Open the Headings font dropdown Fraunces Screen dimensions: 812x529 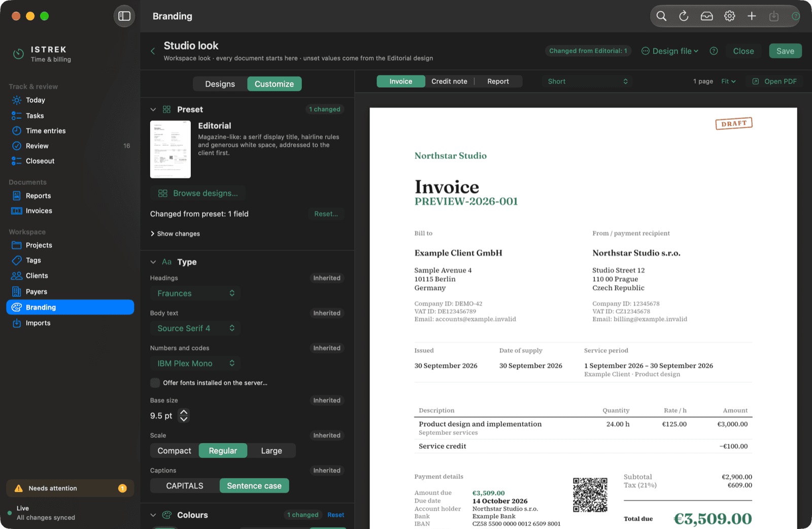pyautogui.click(x=195, y=293)
